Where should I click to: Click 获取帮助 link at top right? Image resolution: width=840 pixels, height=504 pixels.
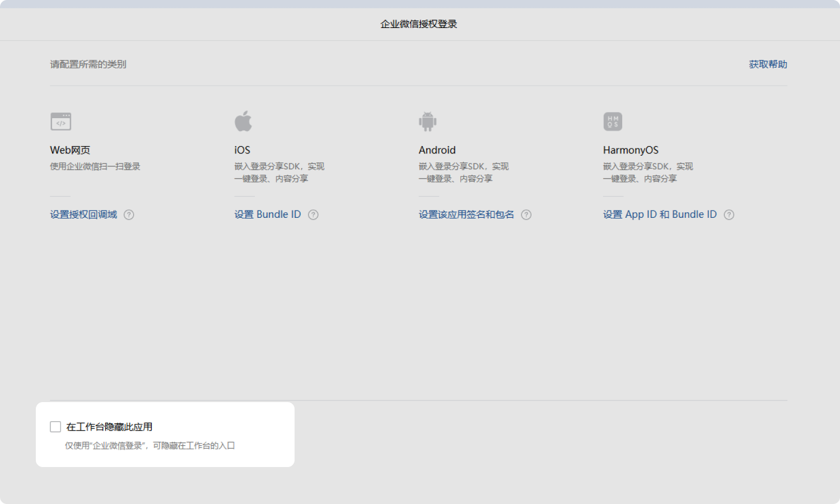pos(768,64)
